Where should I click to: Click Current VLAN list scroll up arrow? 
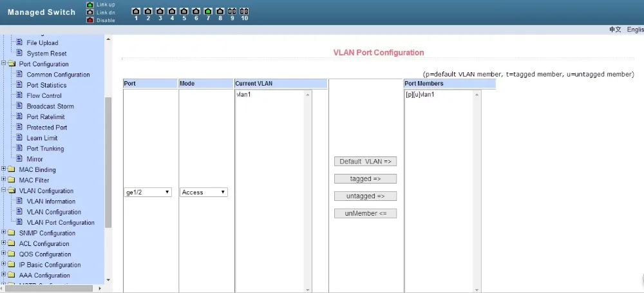(x=308, y=95)
